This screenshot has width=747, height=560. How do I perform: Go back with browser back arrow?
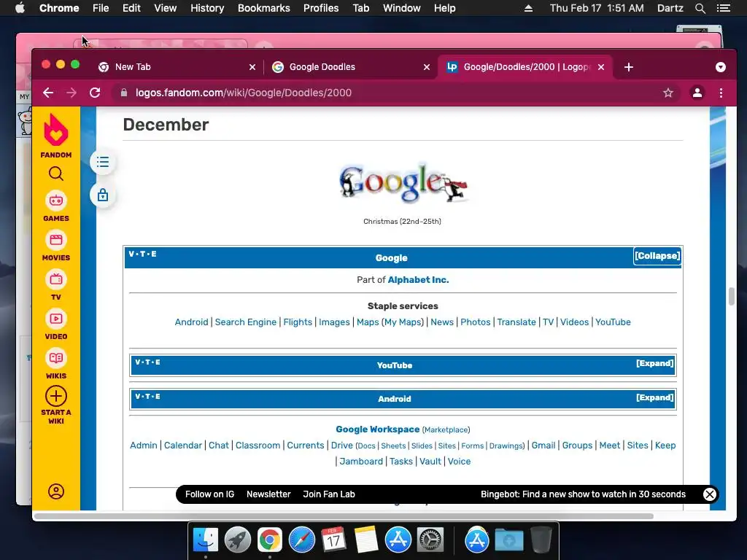pos(48,93)
